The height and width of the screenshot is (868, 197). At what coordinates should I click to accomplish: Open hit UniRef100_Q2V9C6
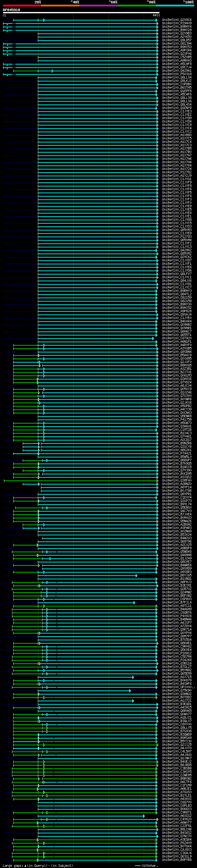click(177, 20)
